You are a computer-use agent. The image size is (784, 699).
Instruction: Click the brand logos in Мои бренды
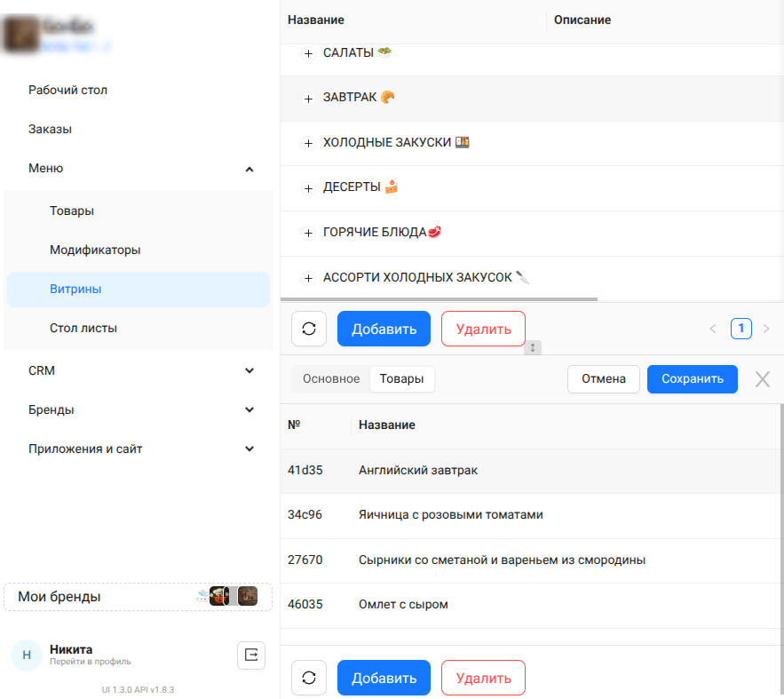(x=227, y=597)
